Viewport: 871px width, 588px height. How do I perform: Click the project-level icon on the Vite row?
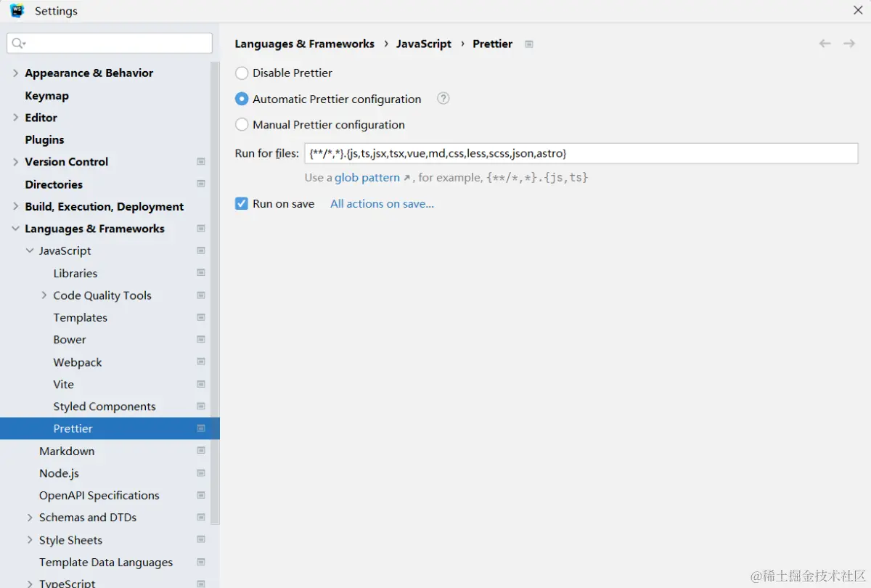point(201,384)
